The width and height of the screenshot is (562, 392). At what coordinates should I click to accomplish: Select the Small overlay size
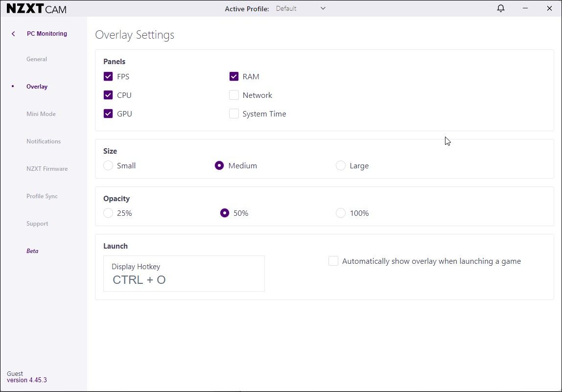click(x=108, y=165)
